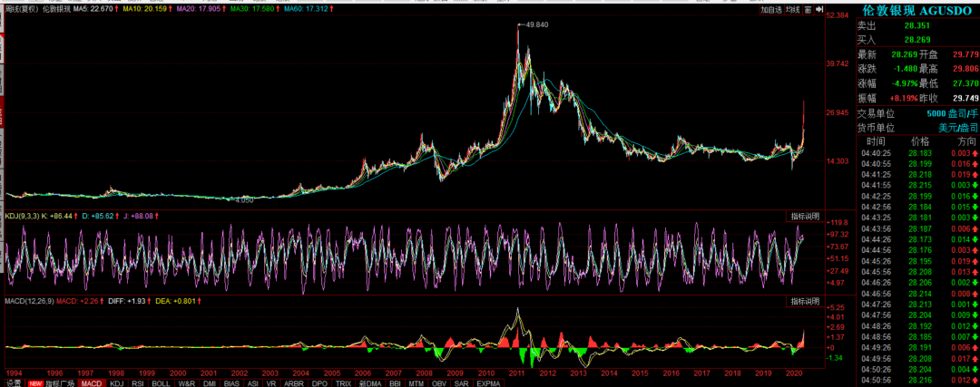Click the 价格 column header
Image resolution: width=980 pixels, height=387 pixels.
[x=920, y=141]
